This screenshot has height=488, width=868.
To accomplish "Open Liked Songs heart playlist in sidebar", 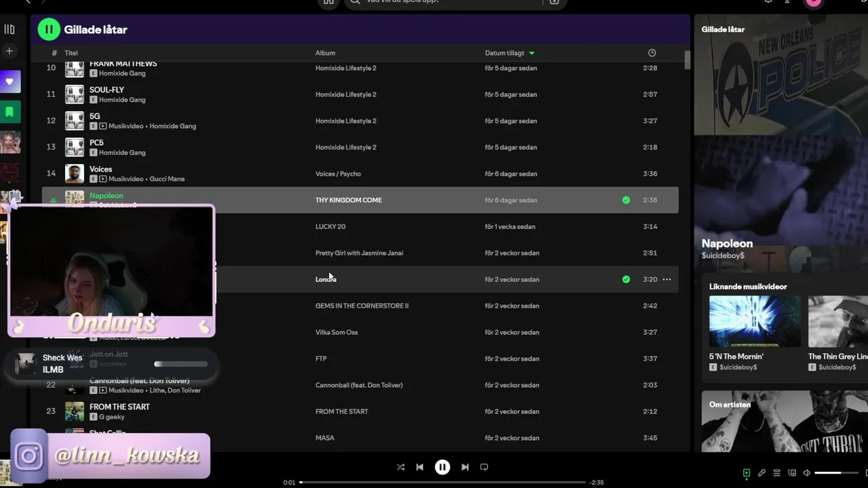I will pos(9,82).
